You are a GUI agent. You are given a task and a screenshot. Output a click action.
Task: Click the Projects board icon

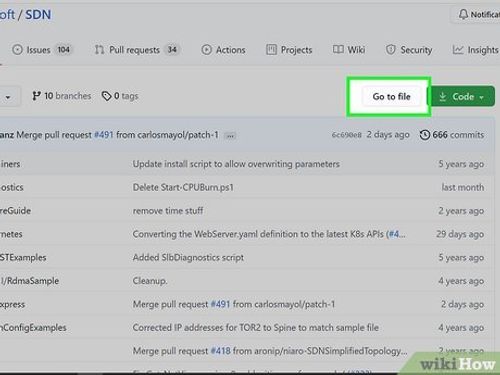(x=271, y=50)
